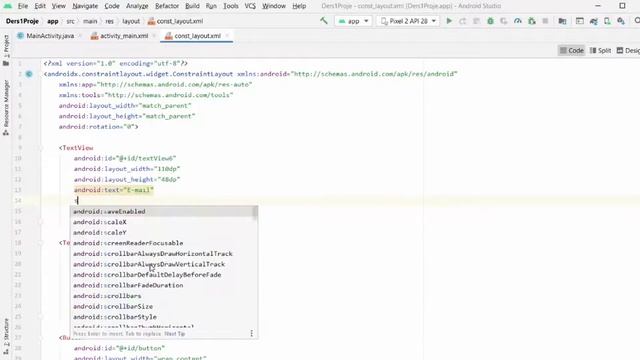Click the folder icon in the left strip
Viewport: 640px width, 360px height.
6,64
